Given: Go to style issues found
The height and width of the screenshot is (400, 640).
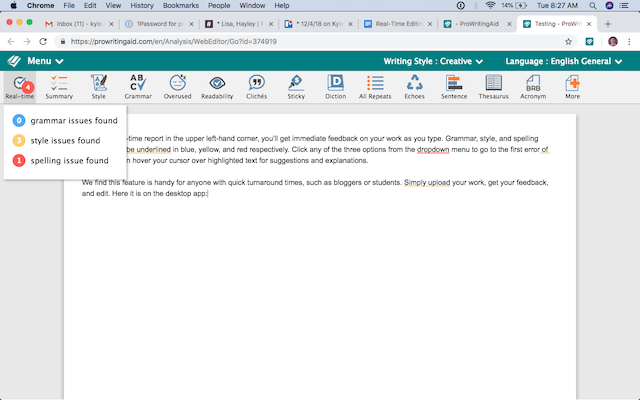Looking at the screenshot, I should click(x=57, y=140).
